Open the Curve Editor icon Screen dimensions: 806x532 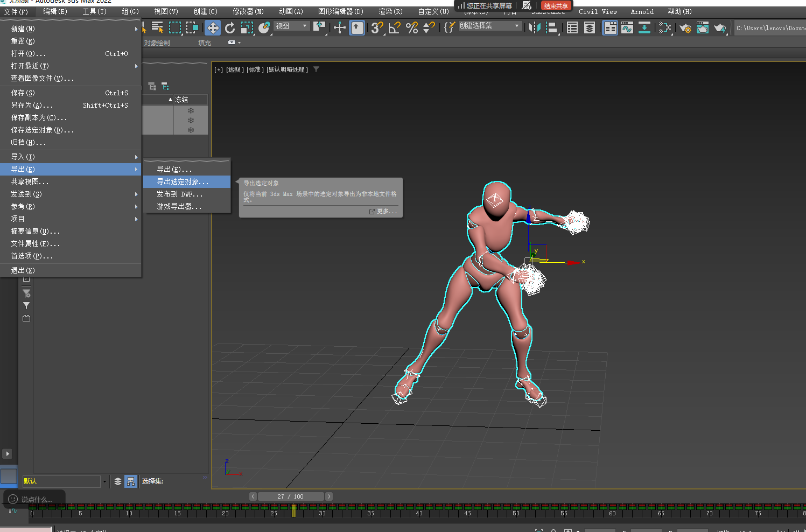[627, 28]
